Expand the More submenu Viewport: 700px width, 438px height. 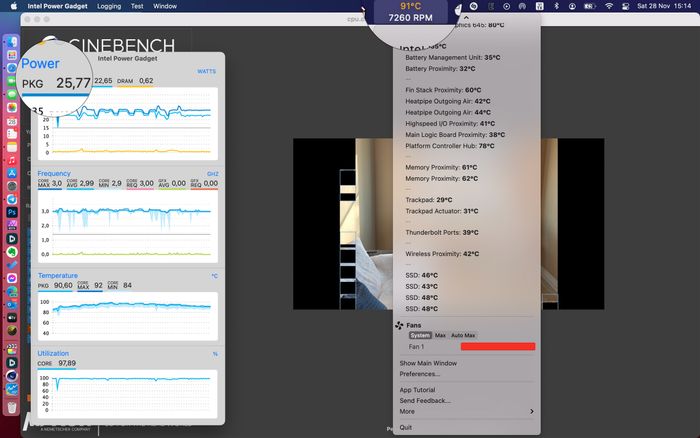tap(467, 412)
